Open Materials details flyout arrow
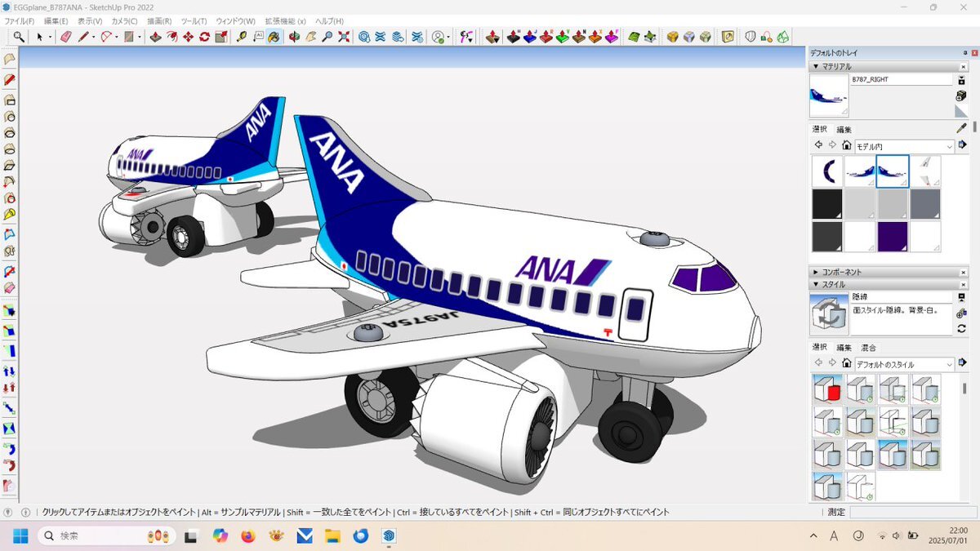The height and width of the screenshot is (551, 980). click(962, 145)
